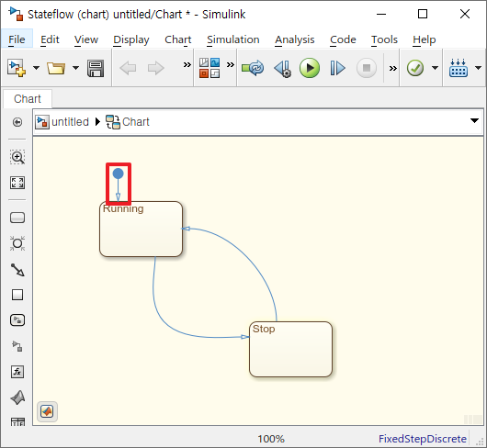Select the State tool in palette
The image size is (487, 448).
click(17, 218)
